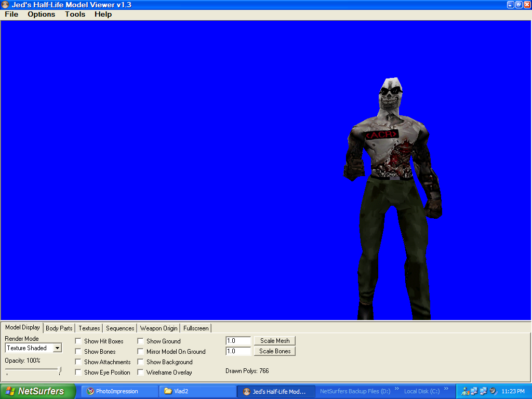Click the Opacity slider handle

click(60, 370)
